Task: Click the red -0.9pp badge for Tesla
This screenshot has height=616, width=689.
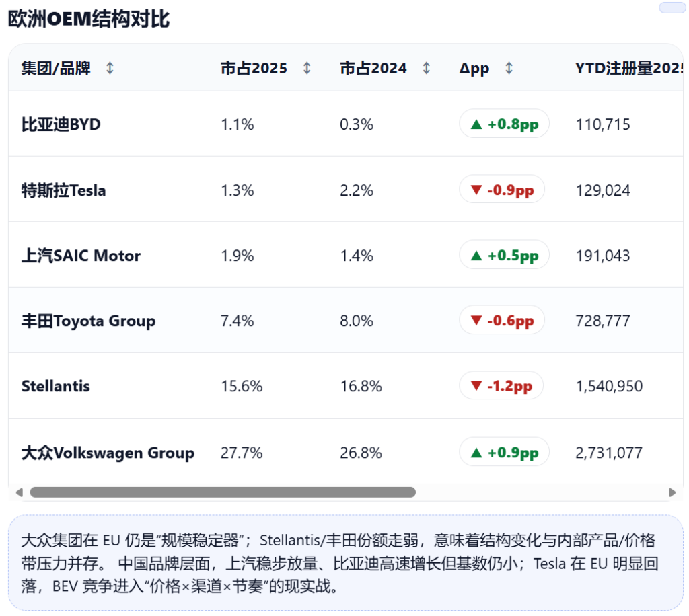Action: point(502,190)
